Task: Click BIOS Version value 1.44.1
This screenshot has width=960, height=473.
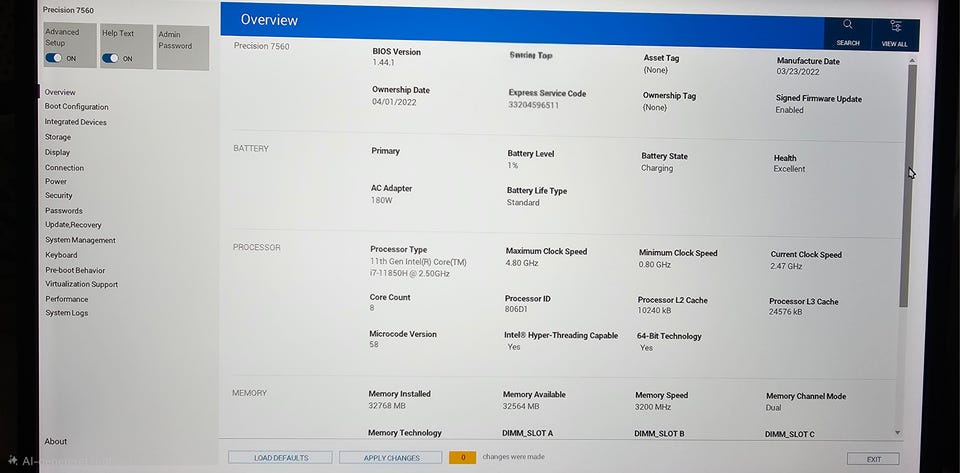Action: [x=384, y=62]
